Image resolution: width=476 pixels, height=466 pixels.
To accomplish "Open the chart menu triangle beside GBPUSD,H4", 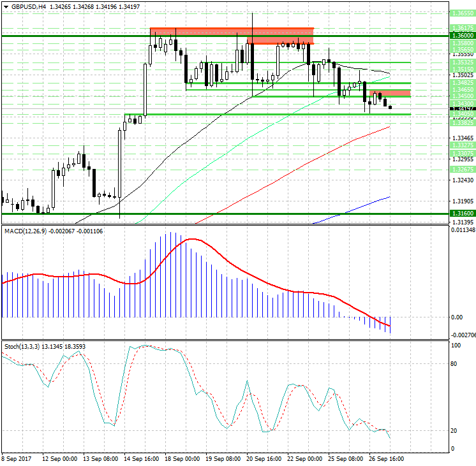I will 5,6.
